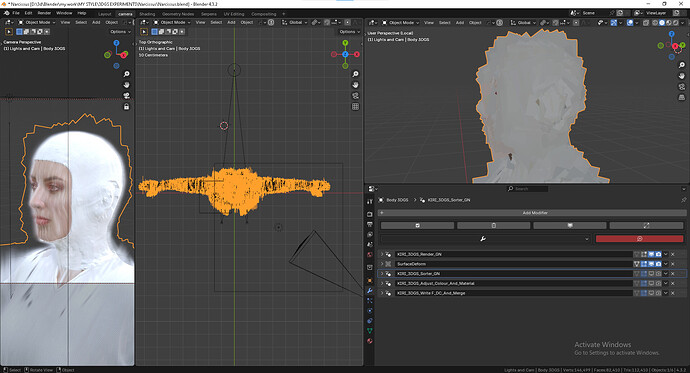This screenshot has height=373, width=690.
Task: Click the properties search field
Action: pyautogui.click(x=527, y=189)
